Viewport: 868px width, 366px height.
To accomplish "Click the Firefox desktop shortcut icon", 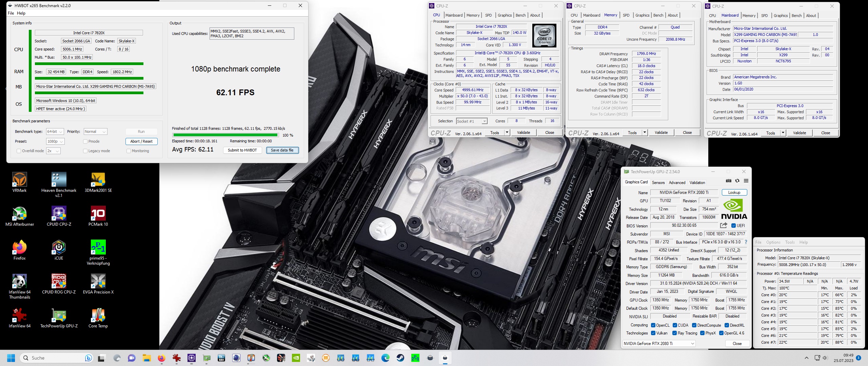I will (19, 250).
